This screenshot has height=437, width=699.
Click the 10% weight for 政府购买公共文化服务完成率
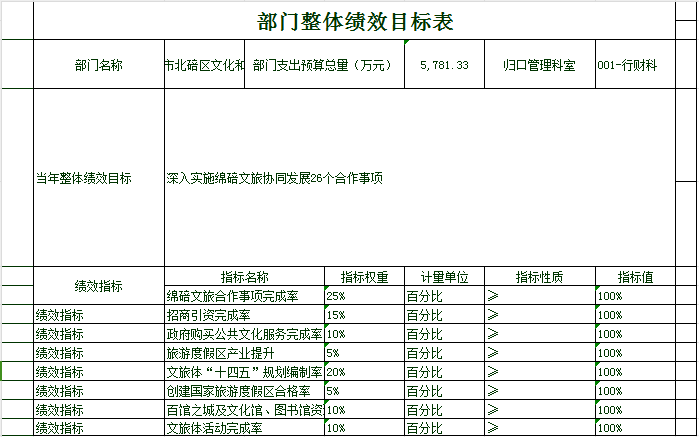[x=365, y=334]
